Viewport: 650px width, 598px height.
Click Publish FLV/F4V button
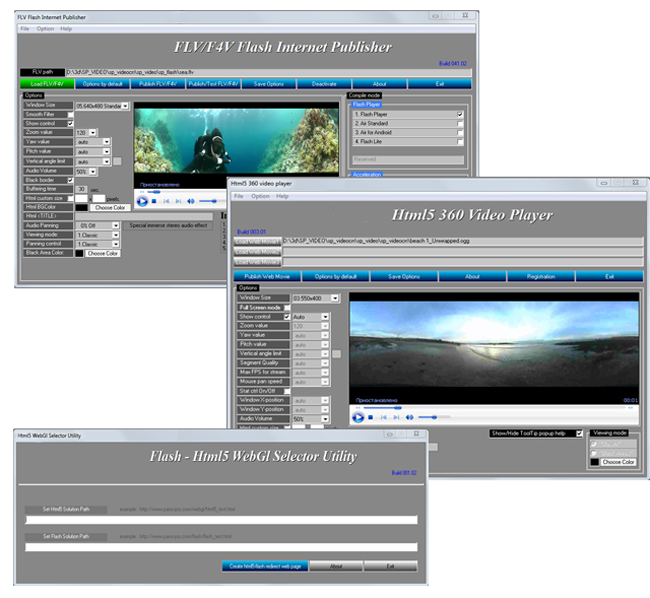(158, 84)
